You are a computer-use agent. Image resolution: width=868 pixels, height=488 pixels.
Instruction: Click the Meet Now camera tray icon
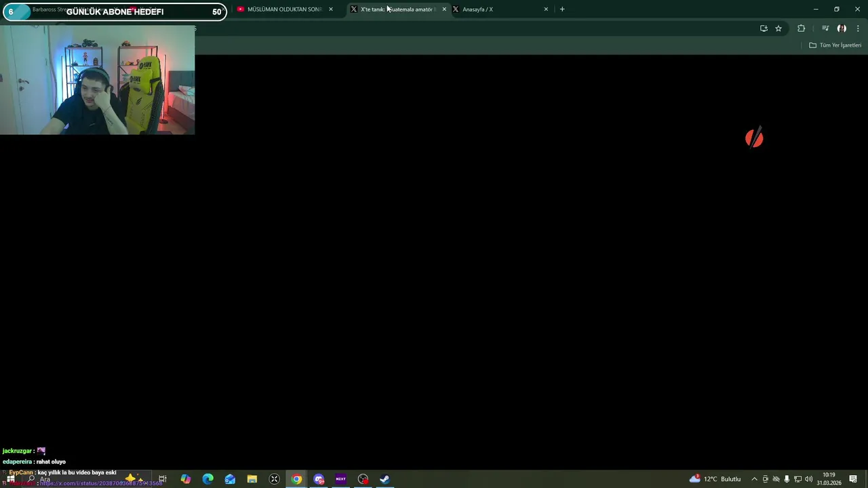766,479
